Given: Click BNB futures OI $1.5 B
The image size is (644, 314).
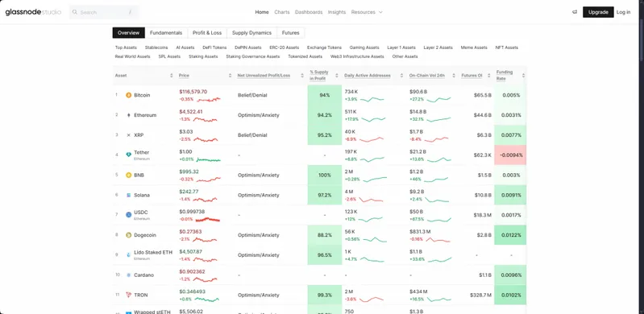Looking at the screenshot, I should pos(484,176).
